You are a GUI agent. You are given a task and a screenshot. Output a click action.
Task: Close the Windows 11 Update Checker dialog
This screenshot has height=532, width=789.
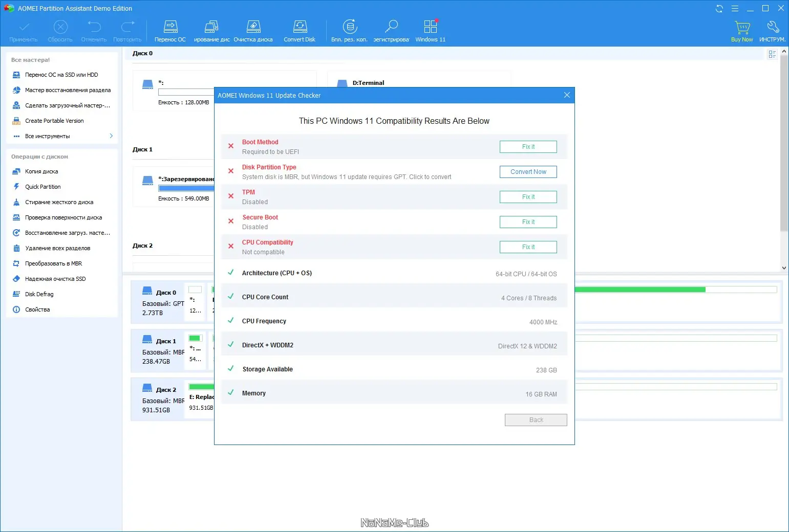click(x=567, y=95)
